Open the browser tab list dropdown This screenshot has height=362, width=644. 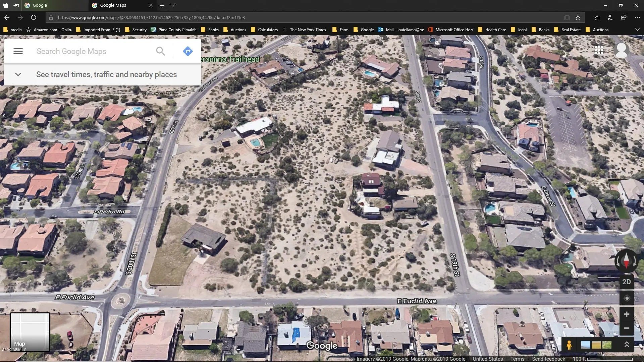click(x=173, y=5)
